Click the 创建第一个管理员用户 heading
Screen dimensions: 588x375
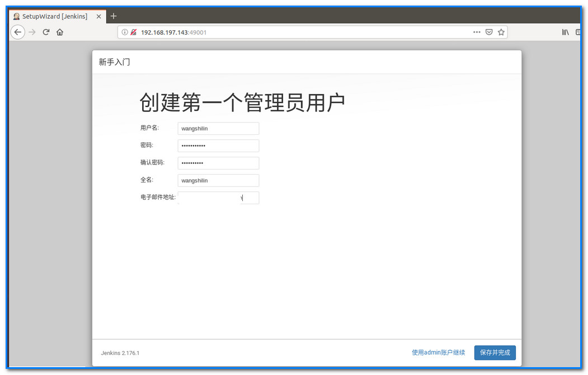tap(242, 103)
